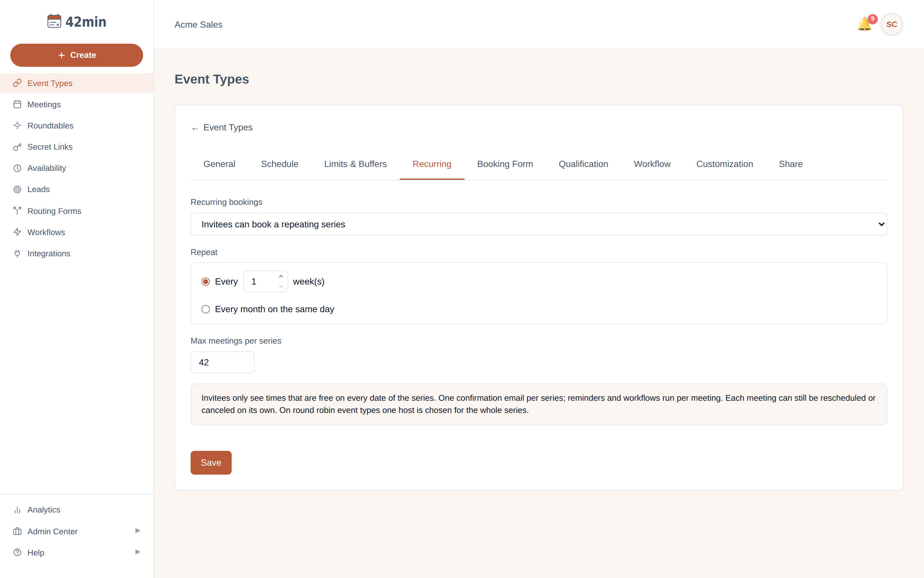Click the Admin Center briefcase icon
The width and height of the screenshot is (924, 578).
click(x=17, y=531)
